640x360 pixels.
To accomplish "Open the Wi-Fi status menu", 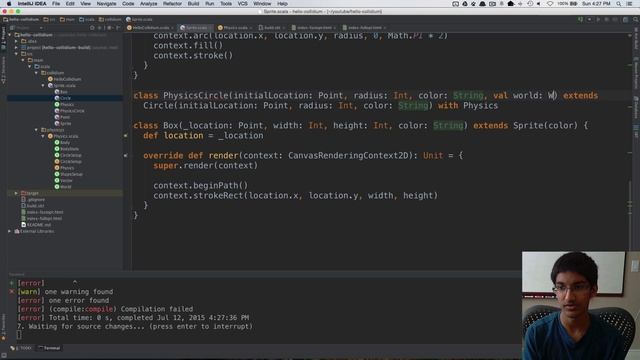I will pos(550,4).
